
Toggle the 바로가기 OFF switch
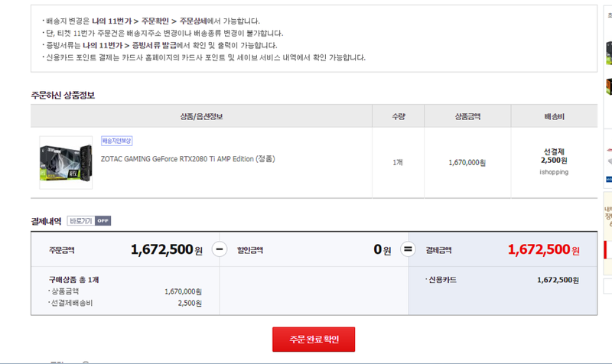(x=89, y=221)
